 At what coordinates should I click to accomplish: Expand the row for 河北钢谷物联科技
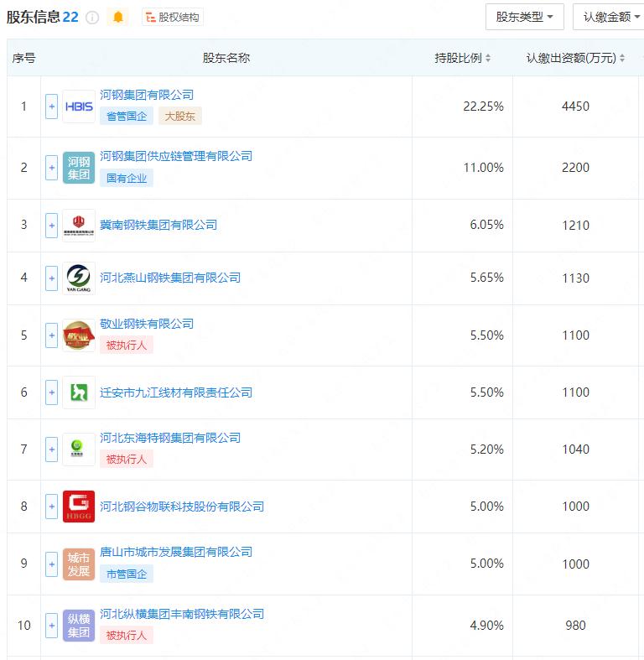coord(51,507)
